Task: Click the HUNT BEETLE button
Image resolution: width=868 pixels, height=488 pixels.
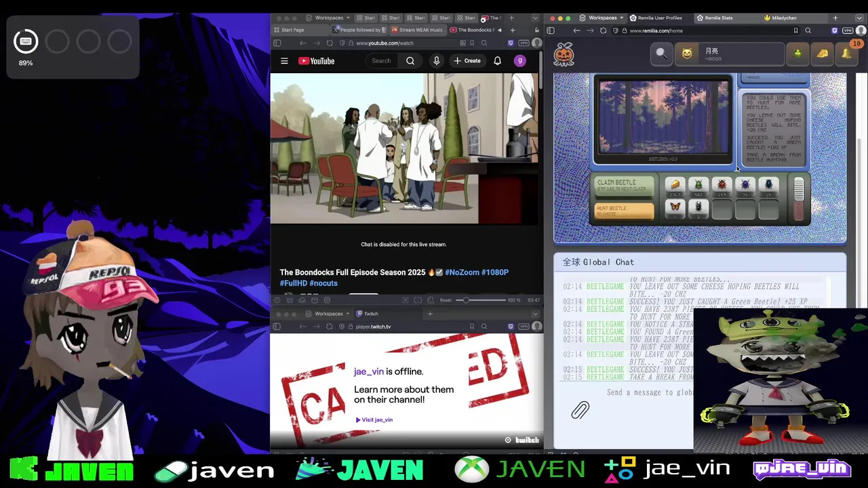Action: coord(624,211)
